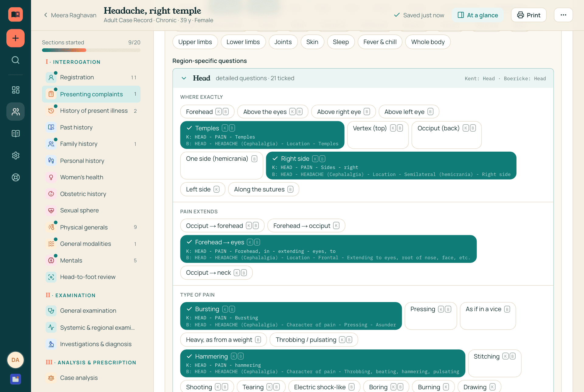Untick the Right side chip
Screen dimensions: 584x392
point(391,166)
